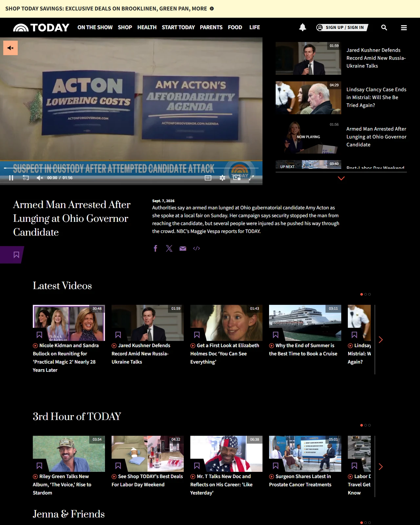Screen dimensions: 420x525
Task: Bookmark the End of Summer cruise video
Action: click(x=276, y=335)
